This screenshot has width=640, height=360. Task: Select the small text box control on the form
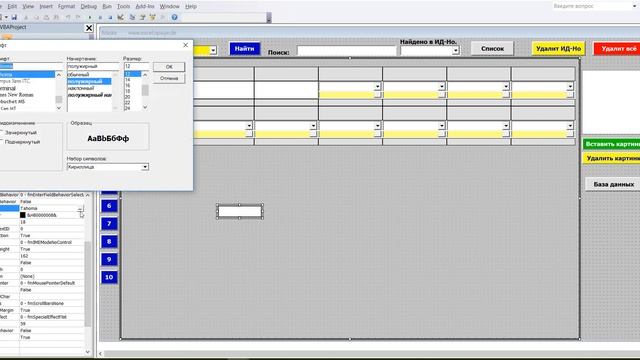(x=240, y=211)
